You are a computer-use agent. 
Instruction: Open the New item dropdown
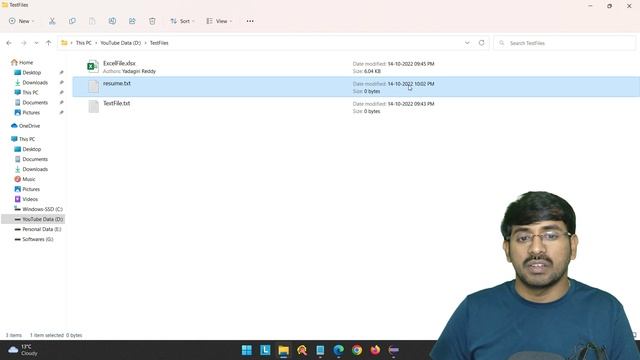pyautogui.click(x=21, y=21)
